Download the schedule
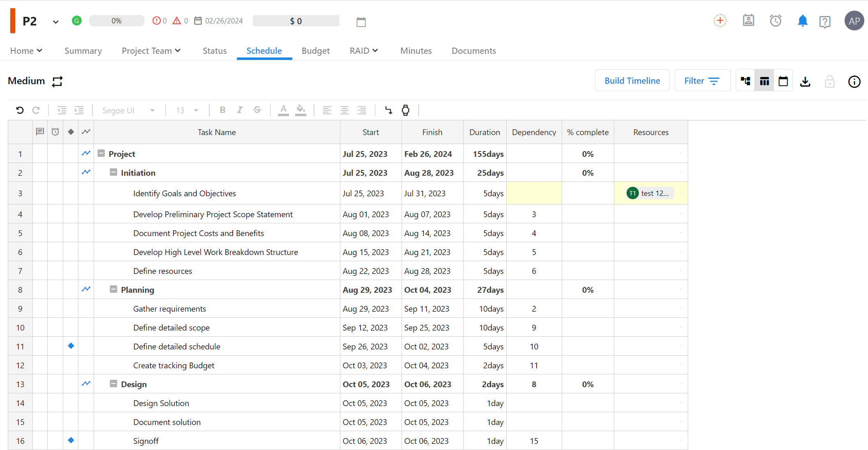 coord(805,81)
